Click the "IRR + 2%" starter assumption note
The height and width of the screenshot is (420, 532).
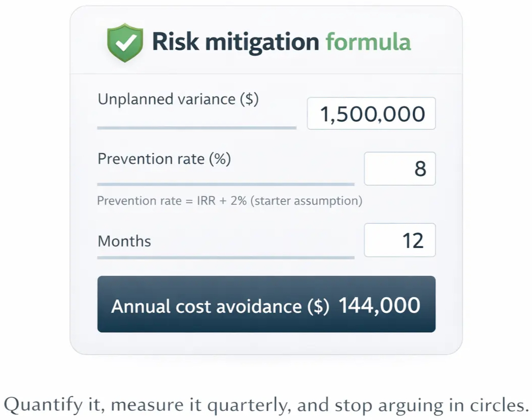[229, 201]
